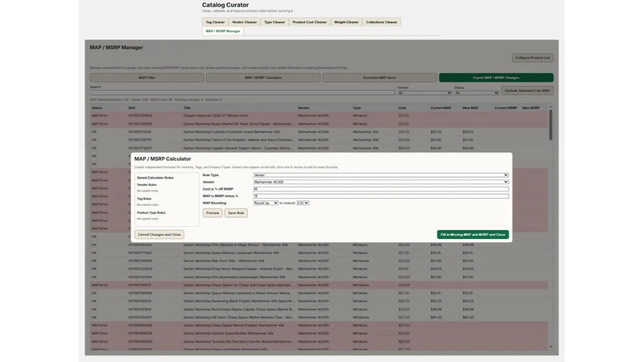Click the Current MSRP column header
The image size is (644, 362).
[x=506, y=108]
